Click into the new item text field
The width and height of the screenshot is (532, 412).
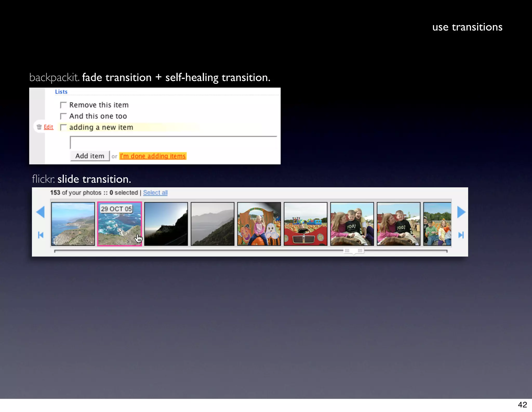(173, 143)
